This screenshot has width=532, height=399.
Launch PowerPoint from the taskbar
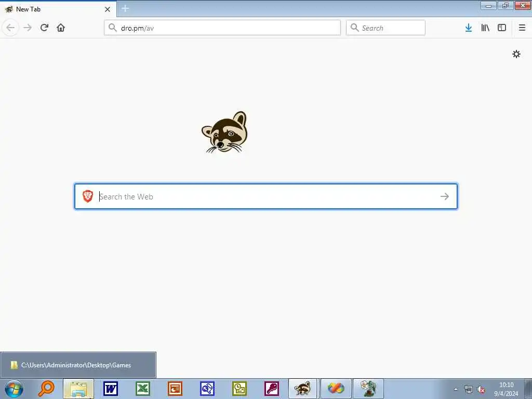[x=175, y=389]
